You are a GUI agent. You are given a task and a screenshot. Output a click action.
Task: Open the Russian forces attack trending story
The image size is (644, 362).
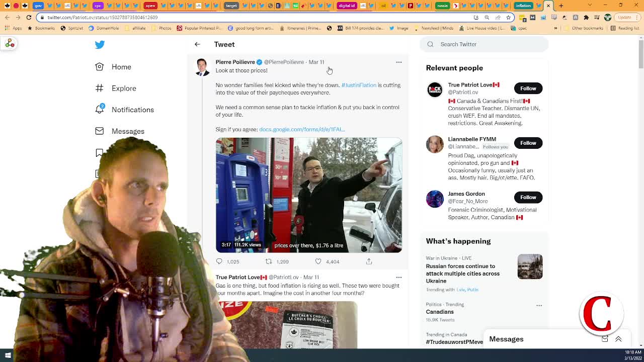click(463, 274)
